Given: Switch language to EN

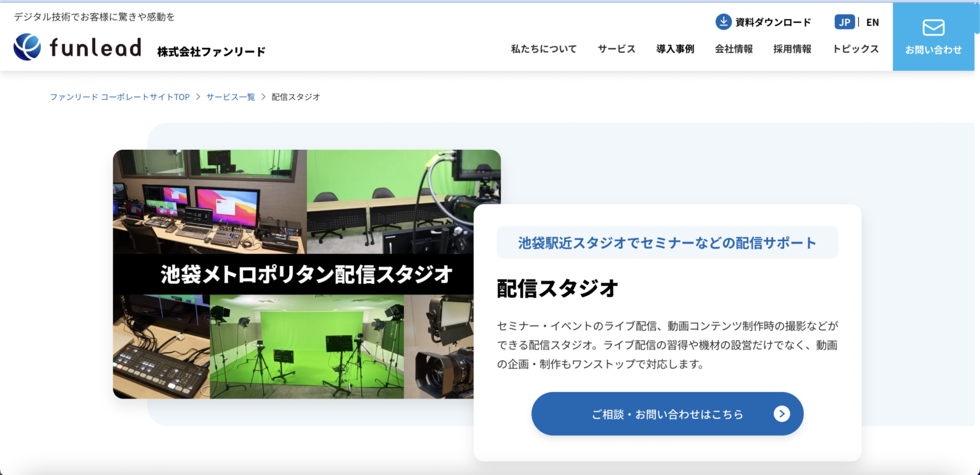Looking at the screenshot, I should click(873, 22).
